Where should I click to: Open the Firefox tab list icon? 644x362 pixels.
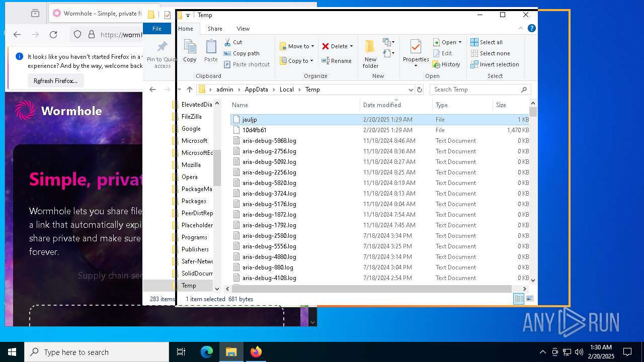(x=35, y=14)
